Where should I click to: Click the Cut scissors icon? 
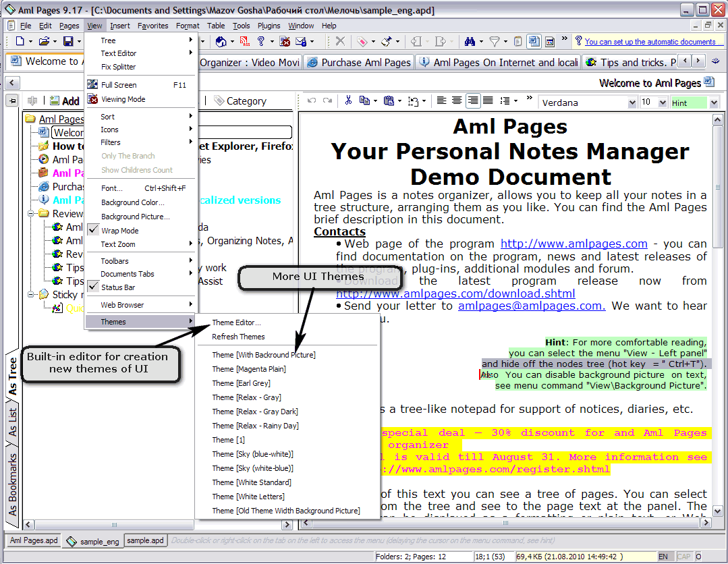tap(348, 101)
